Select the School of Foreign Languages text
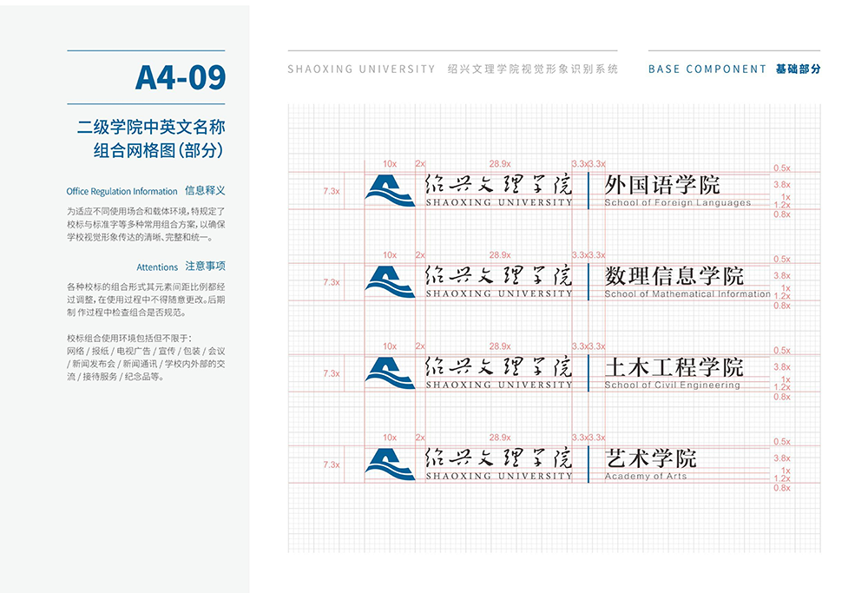Screen dimensions: 868x593 [677, 202]
